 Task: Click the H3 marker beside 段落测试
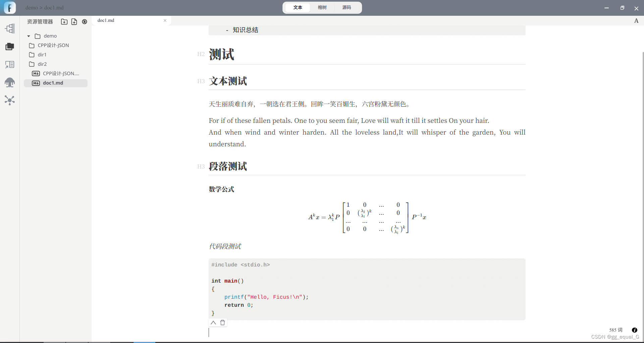201,166
